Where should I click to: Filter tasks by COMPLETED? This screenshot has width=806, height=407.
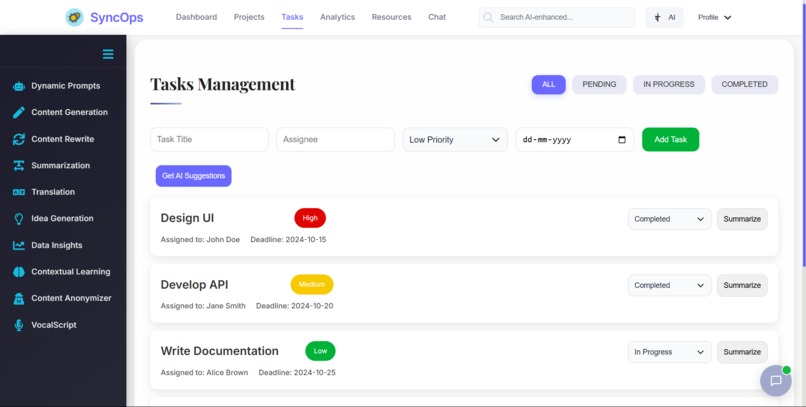pos(744,84)
